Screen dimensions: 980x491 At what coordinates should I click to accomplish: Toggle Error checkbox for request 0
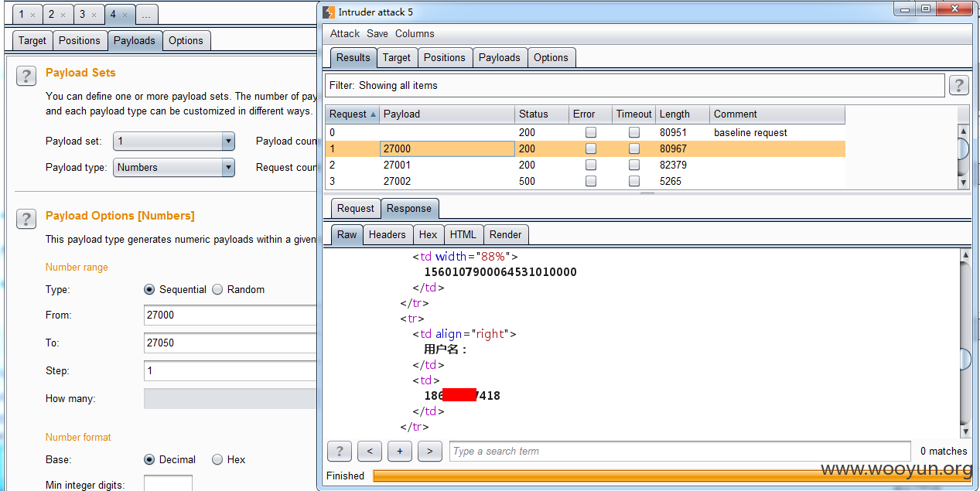(591, 132)
